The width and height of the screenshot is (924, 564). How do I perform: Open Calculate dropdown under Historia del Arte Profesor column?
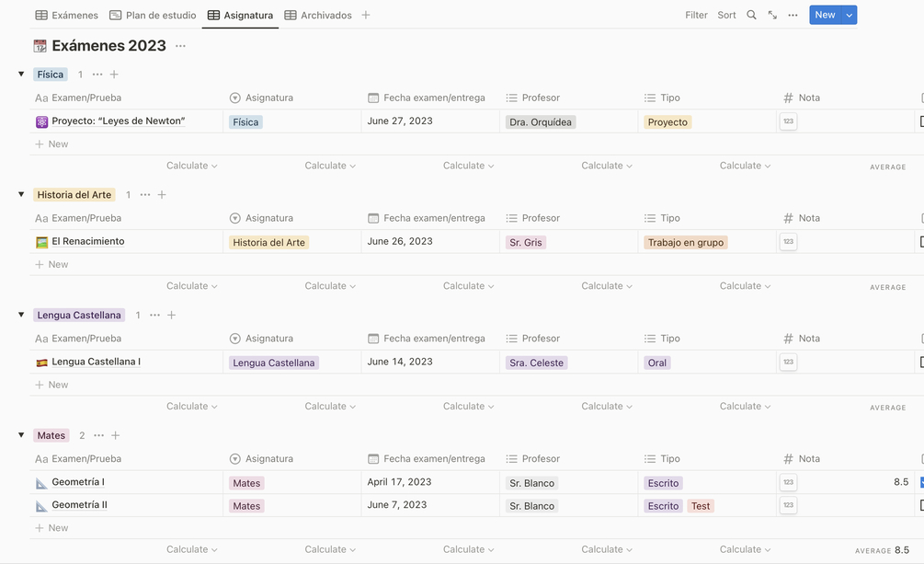(607, 286)
